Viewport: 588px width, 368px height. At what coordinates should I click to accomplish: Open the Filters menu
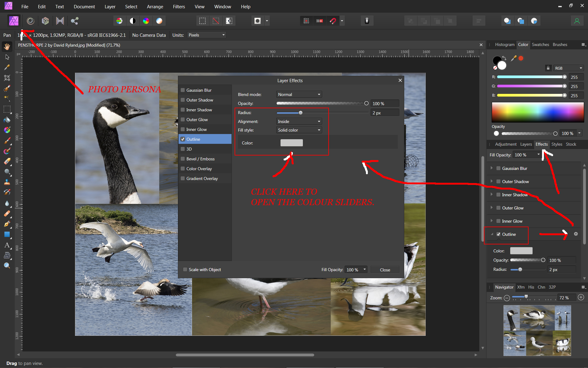click(179, 6)
